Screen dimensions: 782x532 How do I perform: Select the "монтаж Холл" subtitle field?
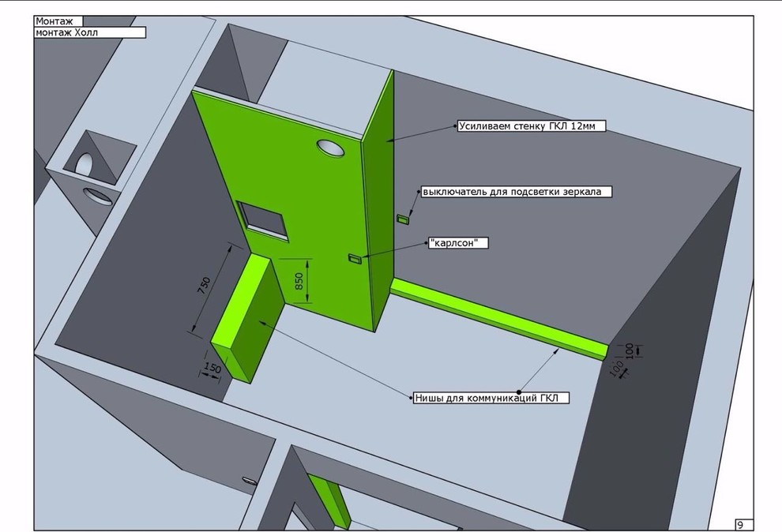90,33
